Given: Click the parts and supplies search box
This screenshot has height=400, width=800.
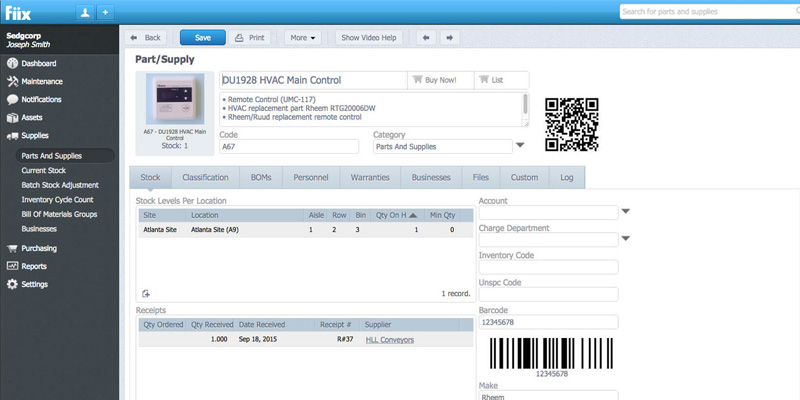Looking at the screenshot, I should (709, 11).
